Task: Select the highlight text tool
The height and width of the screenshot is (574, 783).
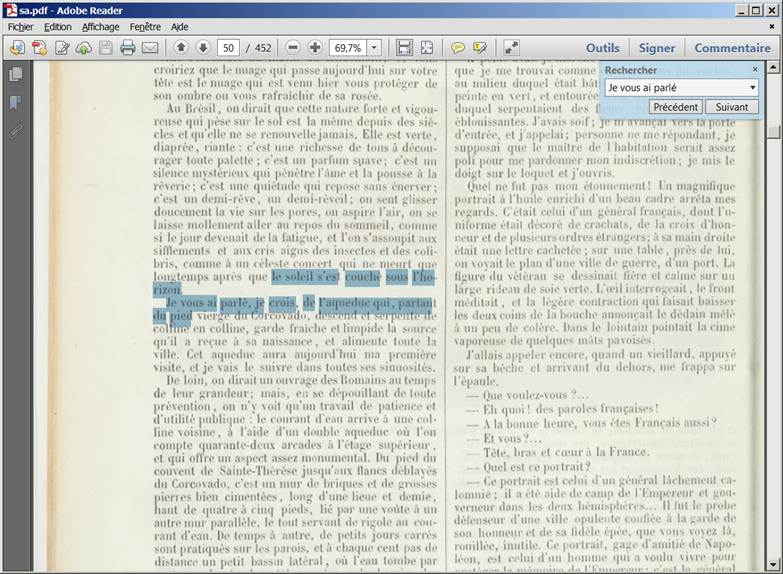Action: click(x=480, y=48)
